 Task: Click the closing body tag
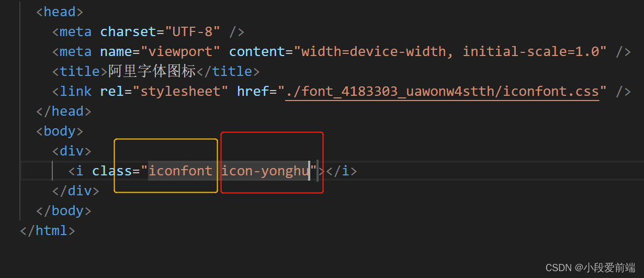click(x=64, y=210)
